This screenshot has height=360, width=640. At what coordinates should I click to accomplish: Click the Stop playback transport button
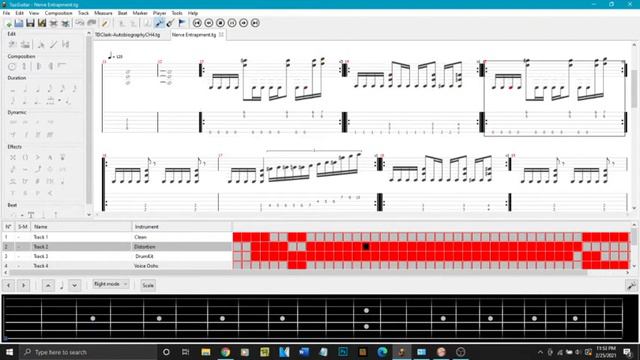220,23
